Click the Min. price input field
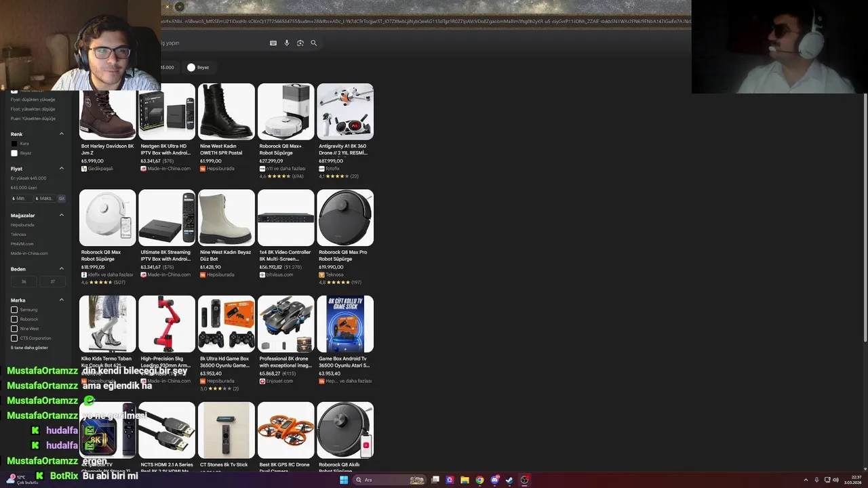 point(21,199)
